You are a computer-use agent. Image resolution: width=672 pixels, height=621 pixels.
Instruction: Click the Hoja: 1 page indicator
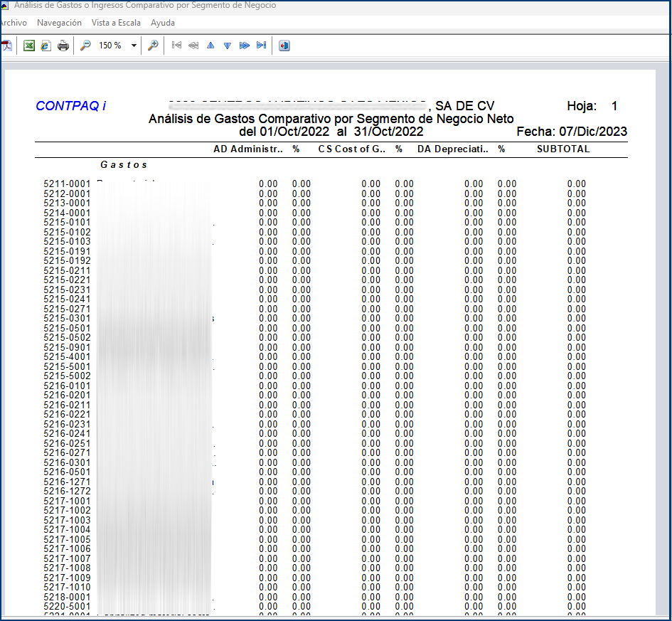(x=592, y=106)
